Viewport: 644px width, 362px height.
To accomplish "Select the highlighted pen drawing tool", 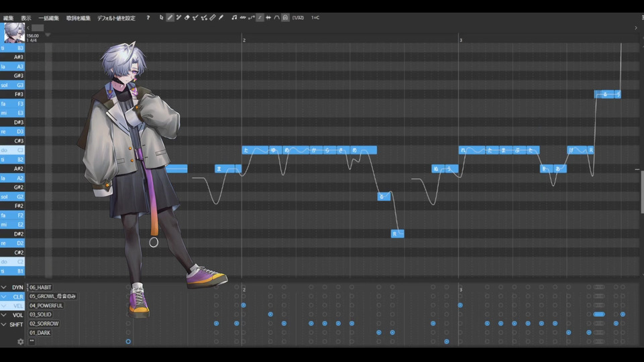I will click(x=170, y=17).
